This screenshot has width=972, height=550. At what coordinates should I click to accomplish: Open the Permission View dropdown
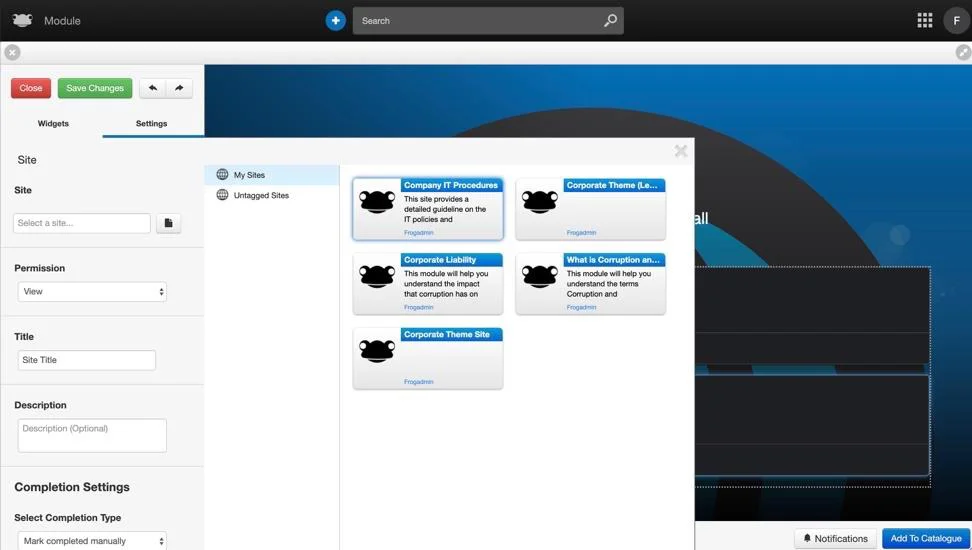92,291
